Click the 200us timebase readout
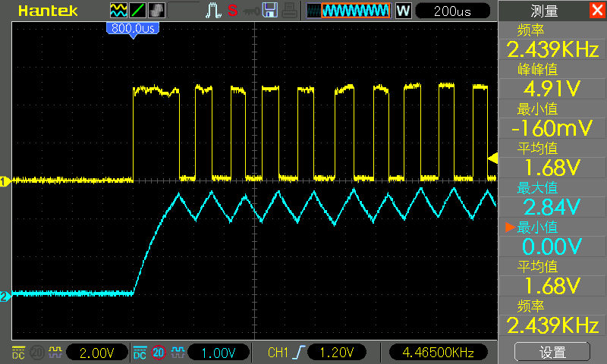The image size is (607, 364). [x=452, y=11]
